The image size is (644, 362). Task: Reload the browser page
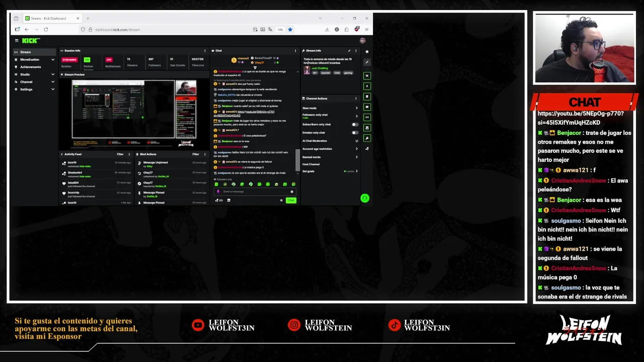coord(45,30)
